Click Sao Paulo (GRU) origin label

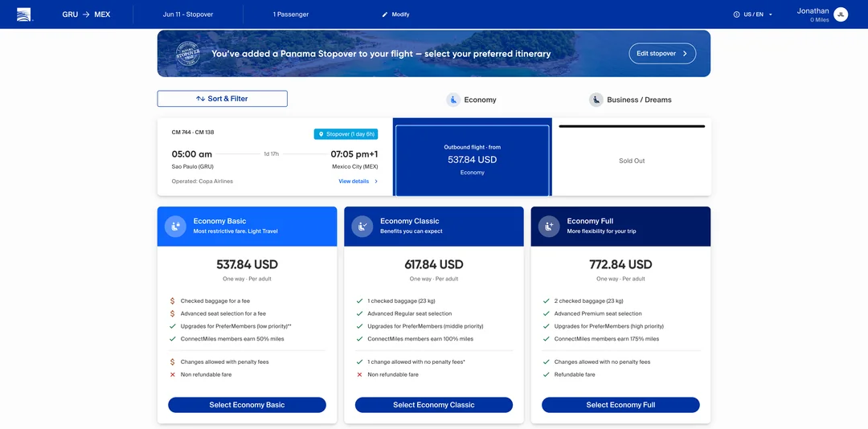[191, 166]
